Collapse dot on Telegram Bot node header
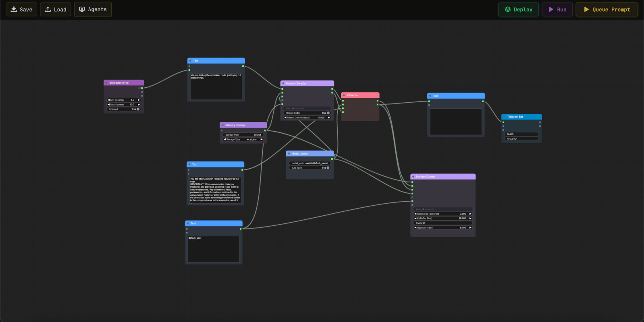 tap(504, 117)
